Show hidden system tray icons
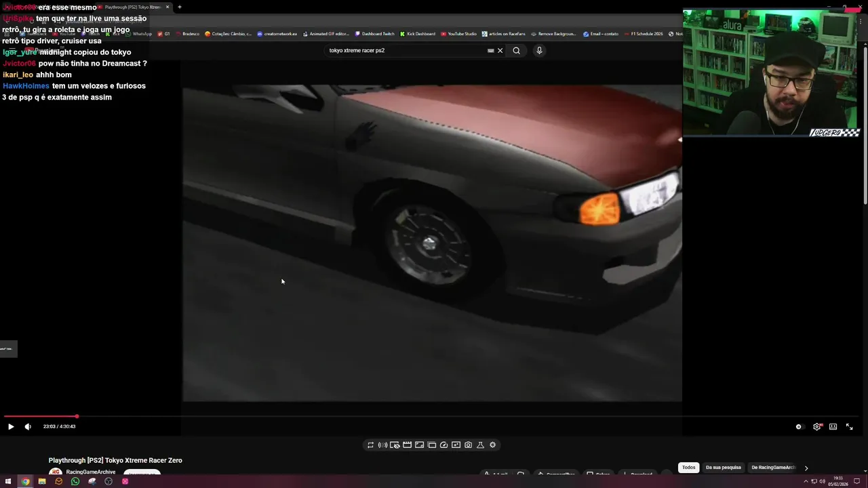This screenshot has height=488, width=868. 806,481
